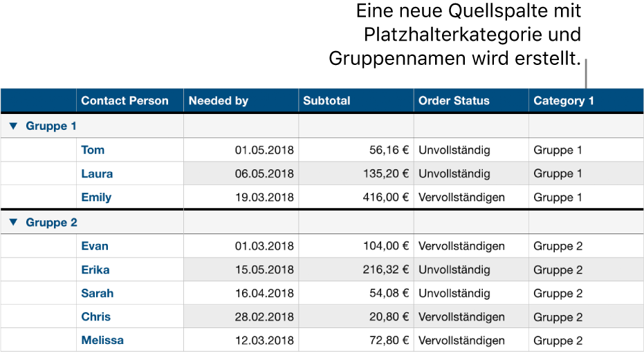Click the Order Status column header
644x353 pixels.
pyautogui.click(x=454, y=101)
